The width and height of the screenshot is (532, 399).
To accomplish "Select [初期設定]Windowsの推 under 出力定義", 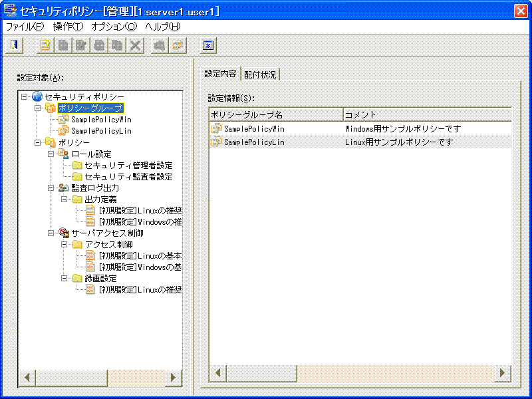I will point(140,222).
